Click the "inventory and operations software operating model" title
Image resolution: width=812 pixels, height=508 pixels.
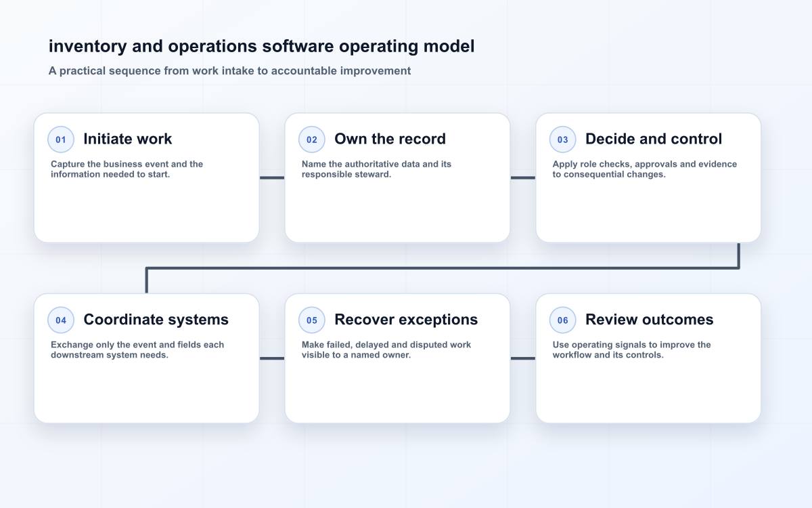(261, 46)
